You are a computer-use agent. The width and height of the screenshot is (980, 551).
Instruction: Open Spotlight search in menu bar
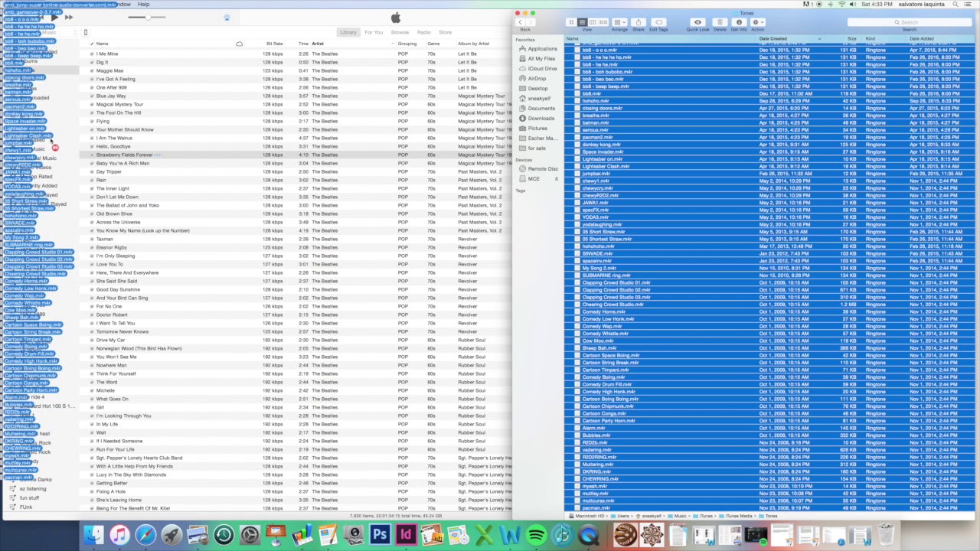(x=956, y=5)
